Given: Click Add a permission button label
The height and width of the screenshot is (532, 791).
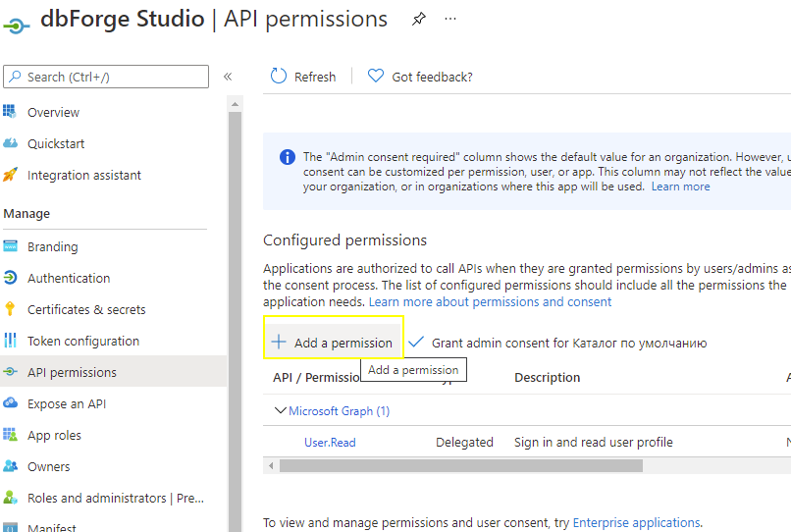Looking at the screenshot, I should [x=343, y=343].
